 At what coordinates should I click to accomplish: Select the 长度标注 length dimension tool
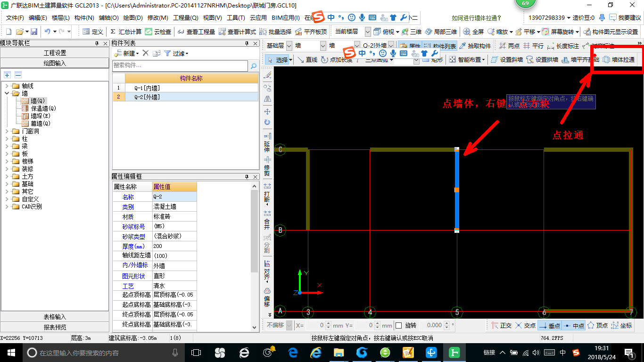(x=563, y=46)
